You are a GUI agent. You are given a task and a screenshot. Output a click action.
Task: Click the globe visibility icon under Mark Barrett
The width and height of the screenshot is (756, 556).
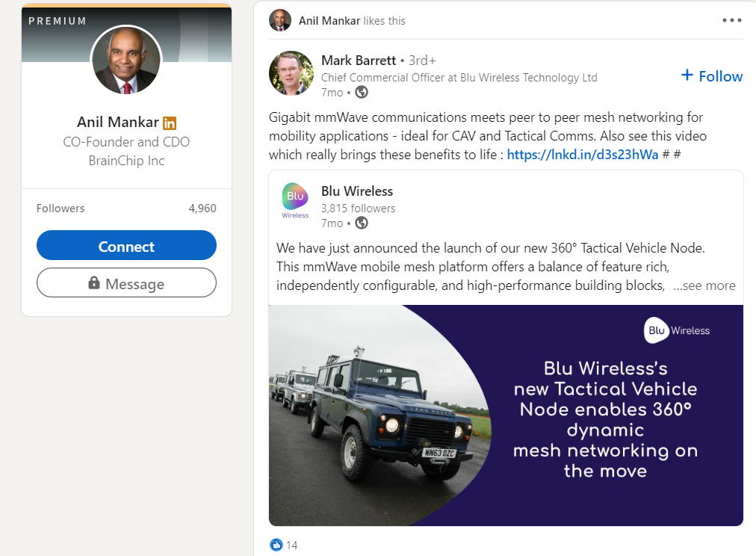pyautogui.click(x=362, y=93)
